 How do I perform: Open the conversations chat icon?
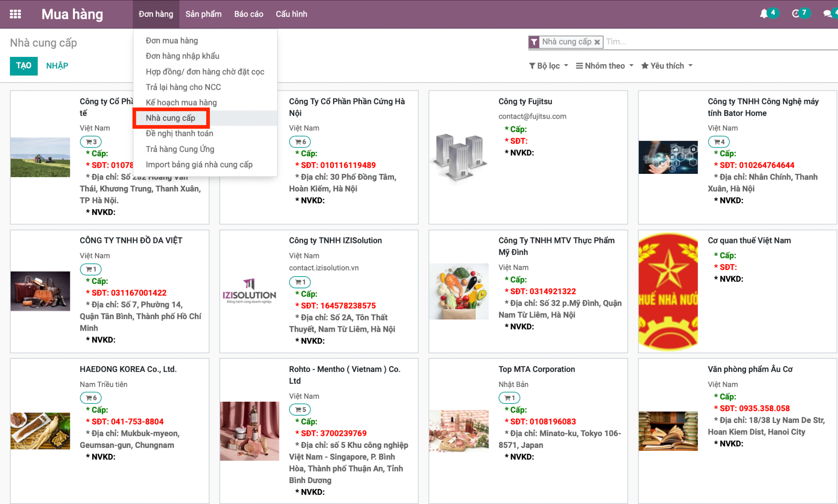pyautogui.click(x=827, y=13)
